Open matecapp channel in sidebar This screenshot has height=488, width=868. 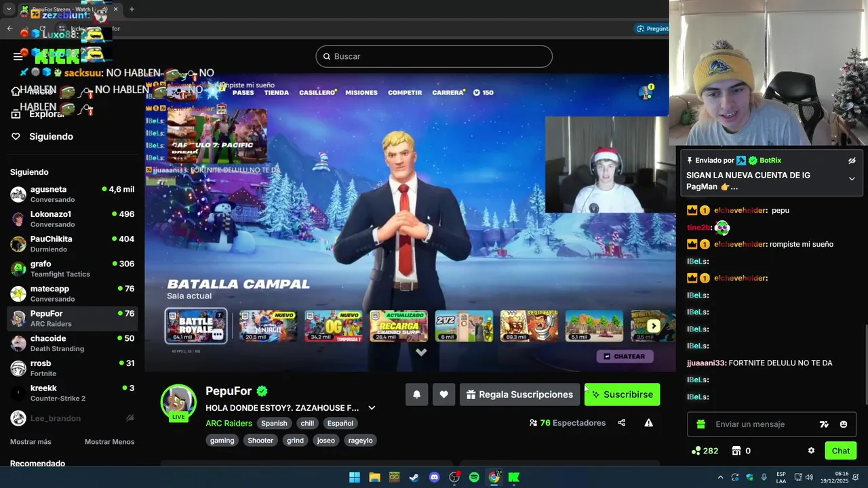pos(73,293)
